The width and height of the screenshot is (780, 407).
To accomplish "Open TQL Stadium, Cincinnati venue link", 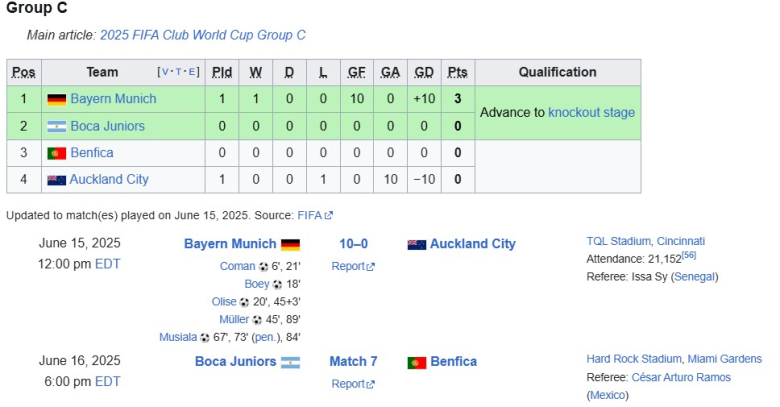I will [x=645, y=241].
